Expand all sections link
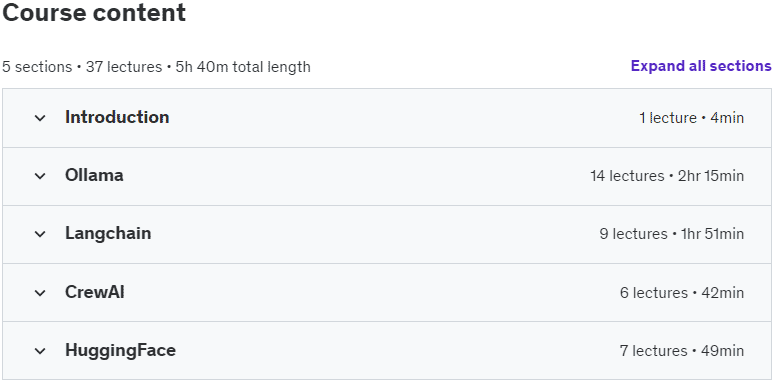 tap(701, 66)
